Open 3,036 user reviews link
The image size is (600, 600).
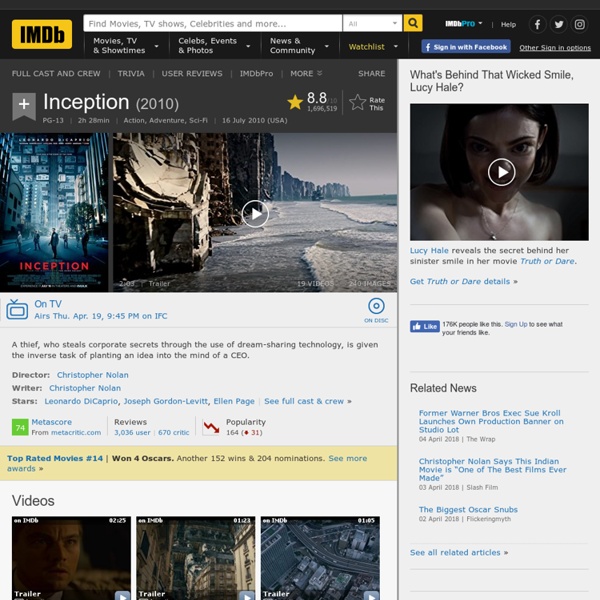(132, 432)
